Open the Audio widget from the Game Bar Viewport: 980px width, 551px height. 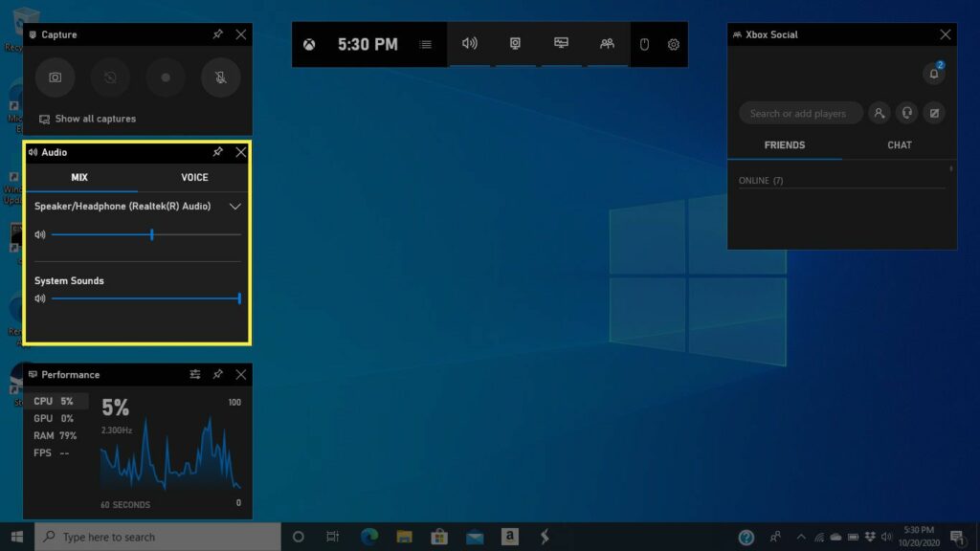tap(469, 44)
